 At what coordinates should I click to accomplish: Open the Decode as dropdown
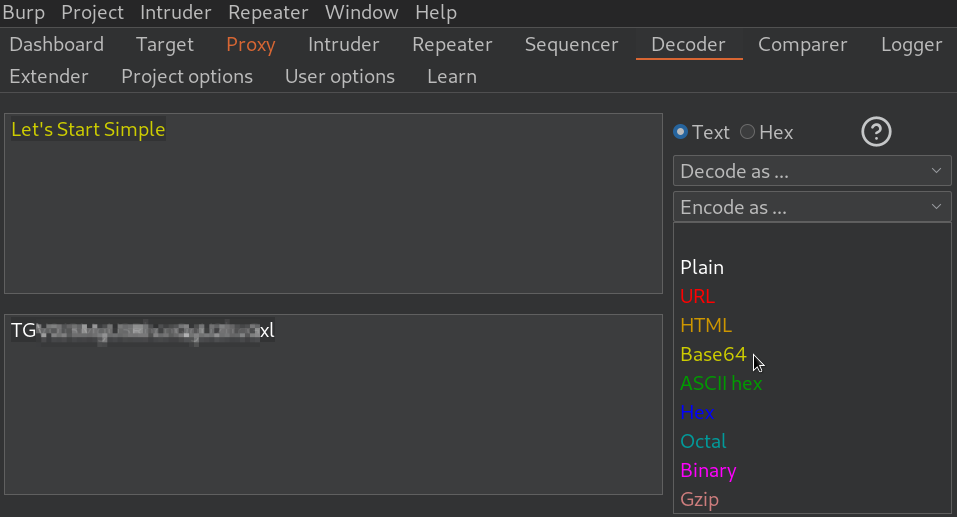coord(812,171)
